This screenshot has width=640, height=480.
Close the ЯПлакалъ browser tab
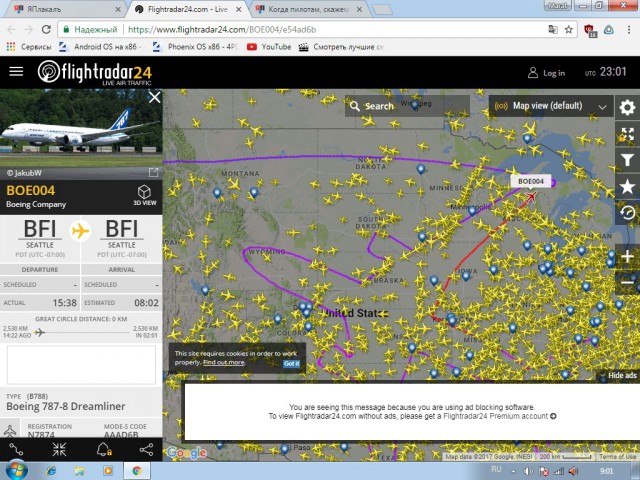coord(118,9)
